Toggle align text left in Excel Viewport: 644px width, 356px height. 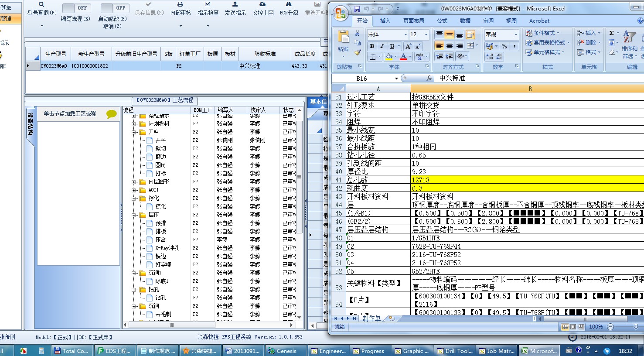[440, 45]
